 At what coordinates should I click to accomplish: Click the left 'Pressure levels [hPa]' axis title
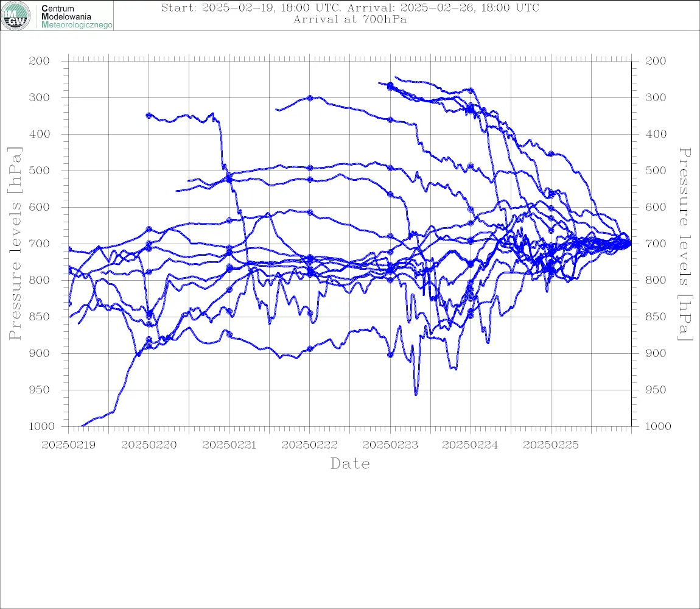(15, 244)
